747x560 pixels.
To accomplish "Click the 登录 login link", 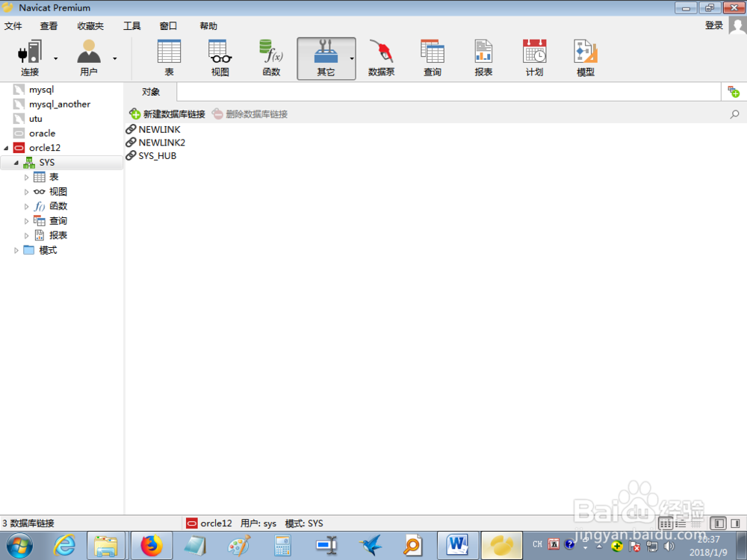I will [714, 25].
